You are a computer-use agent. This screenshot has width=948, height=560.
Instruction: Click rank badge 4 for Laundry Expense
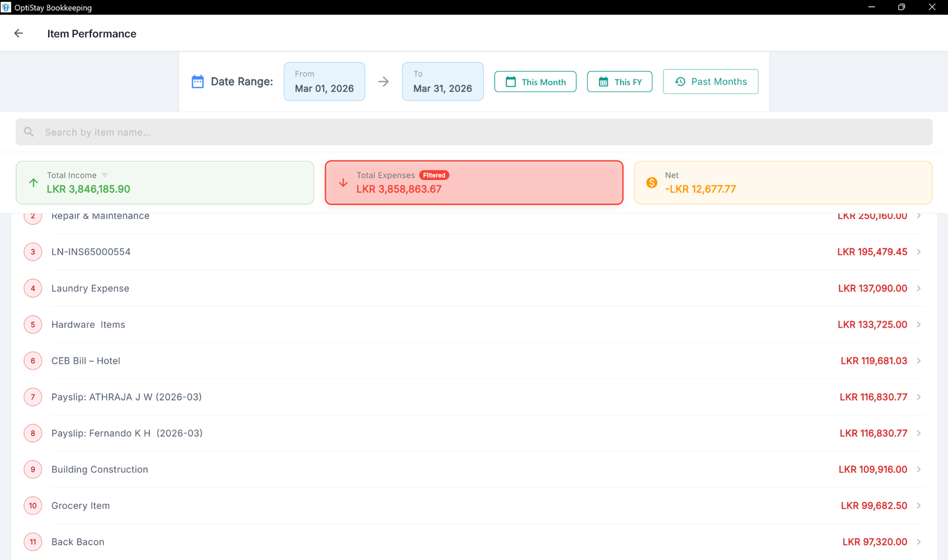(x=33, y=288)
